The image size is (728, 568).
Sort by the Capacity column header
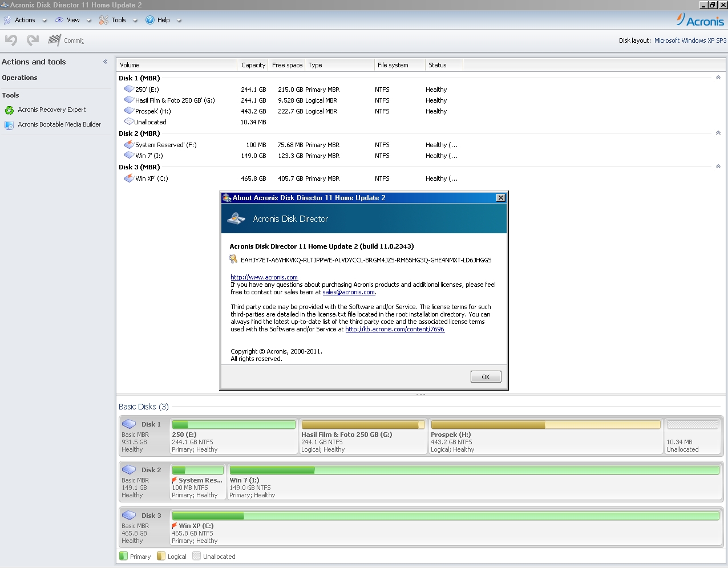click(253, 65)
